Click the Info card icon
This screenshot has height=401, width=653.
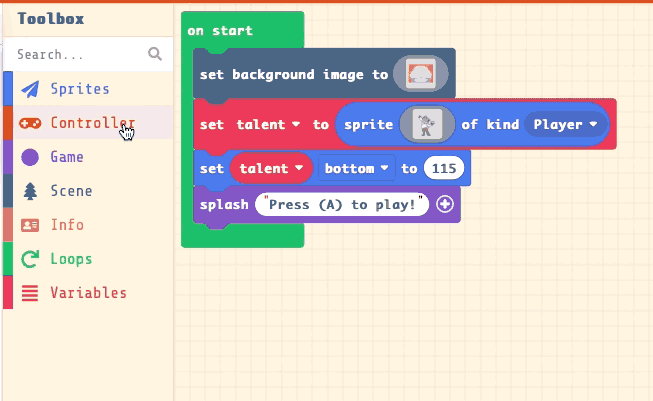tap(30, 225)
